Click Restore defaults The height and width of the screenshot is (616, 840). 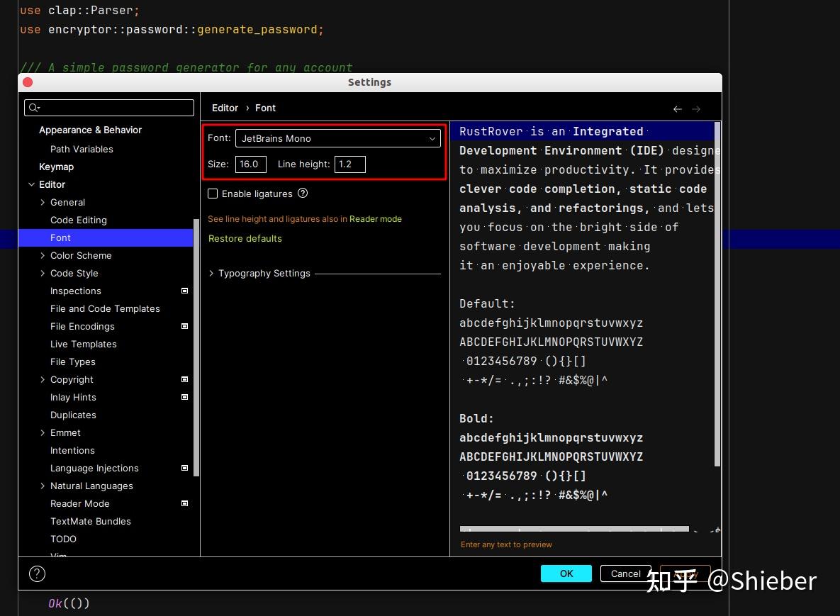point(245,239)
